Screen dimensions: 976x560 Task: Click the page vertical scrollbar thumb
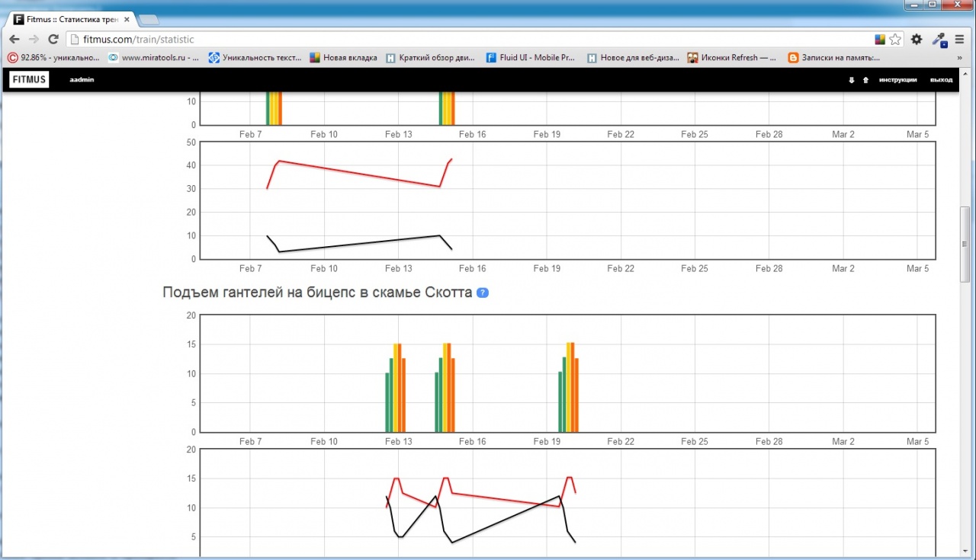coord(965,244)
